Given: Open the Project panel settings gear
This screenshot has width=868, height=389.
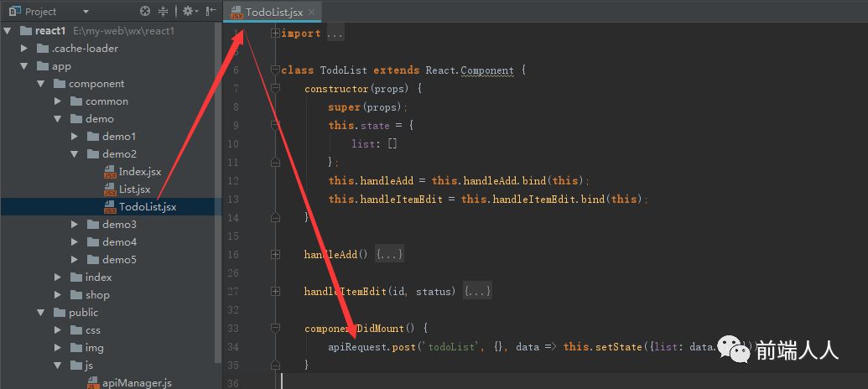Looking at the screenshot, I should (x=190, y=11).
